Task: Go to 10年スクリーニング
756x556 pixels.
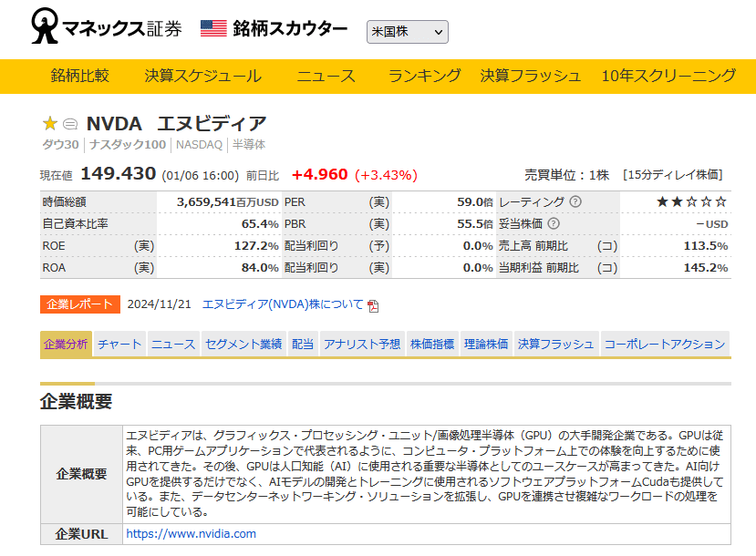Action: (668, 77)
